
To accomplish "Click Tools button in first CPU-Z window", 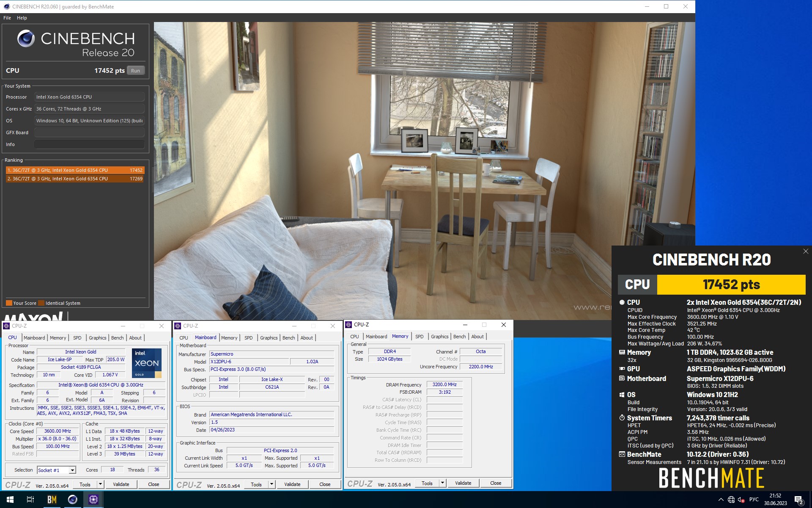I will (x=85, y=484).
